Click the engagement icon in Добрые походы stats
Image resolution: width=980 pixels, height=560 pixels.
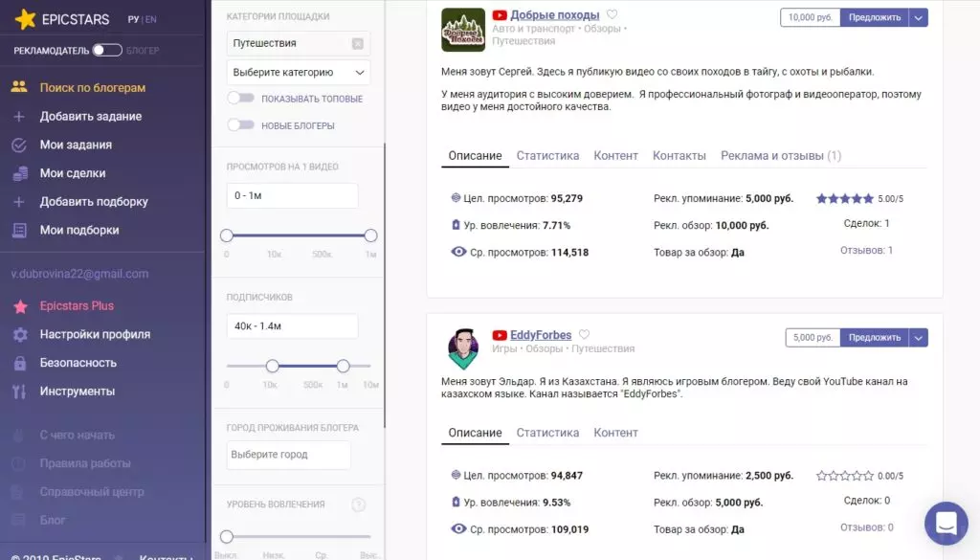[456, 224]
